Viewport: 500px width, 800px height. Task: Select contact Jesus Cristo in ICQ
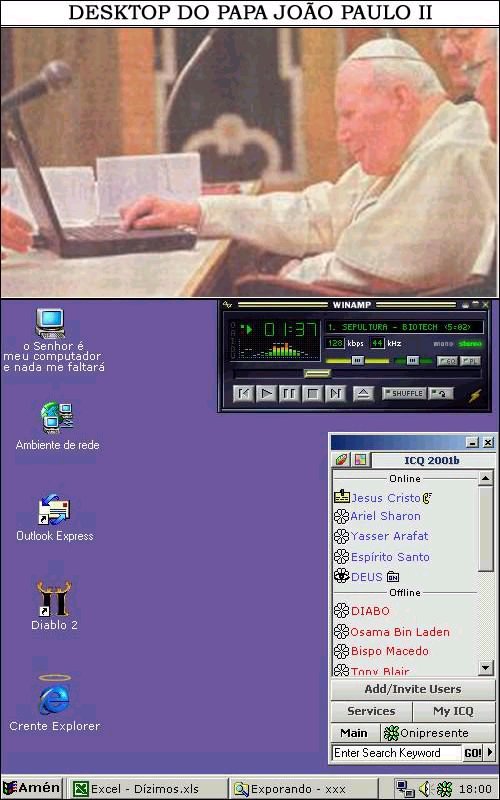[x=386, y=497]
